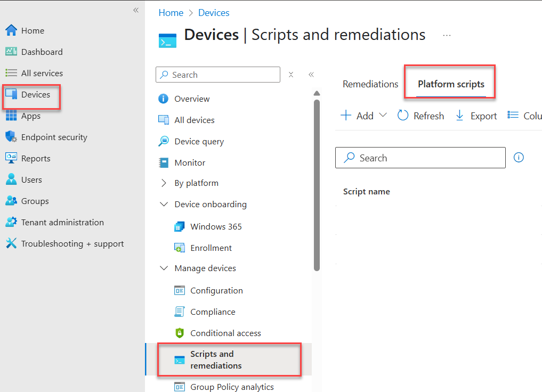Click the Conditional access shield icon
Viewport: 542px width, 392px height.
pos(180,333)
